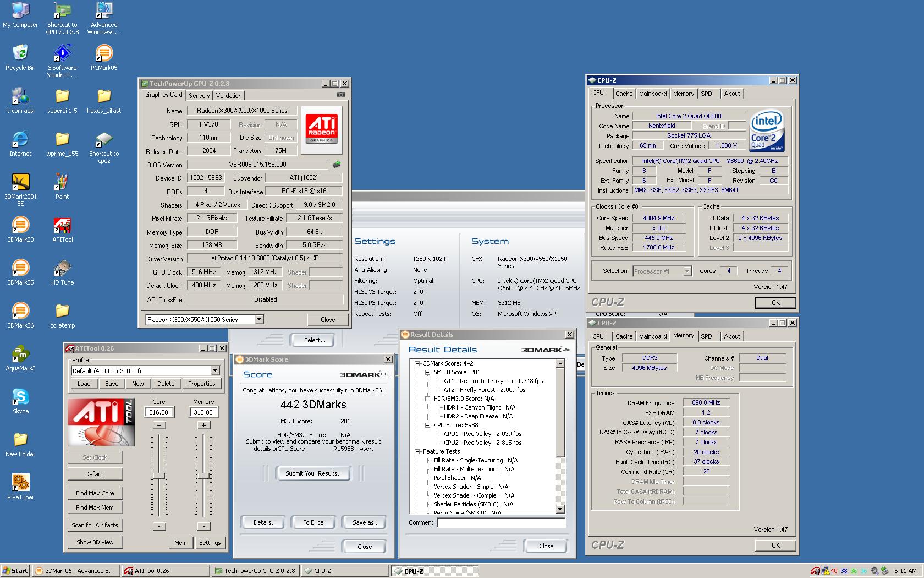
Task: Open ATITool Profile dropdown
Action: [x=215, y=371]
